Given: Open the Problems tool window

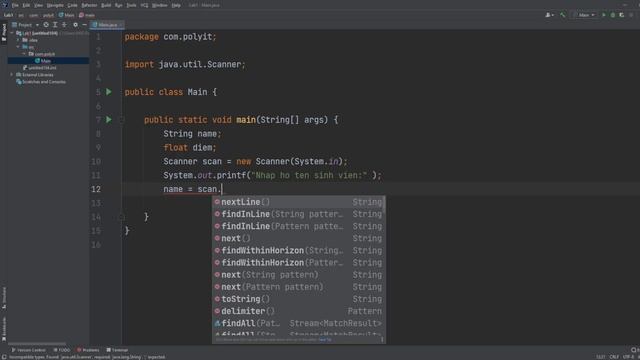Looking at the screenshot, I should point(88,350).
